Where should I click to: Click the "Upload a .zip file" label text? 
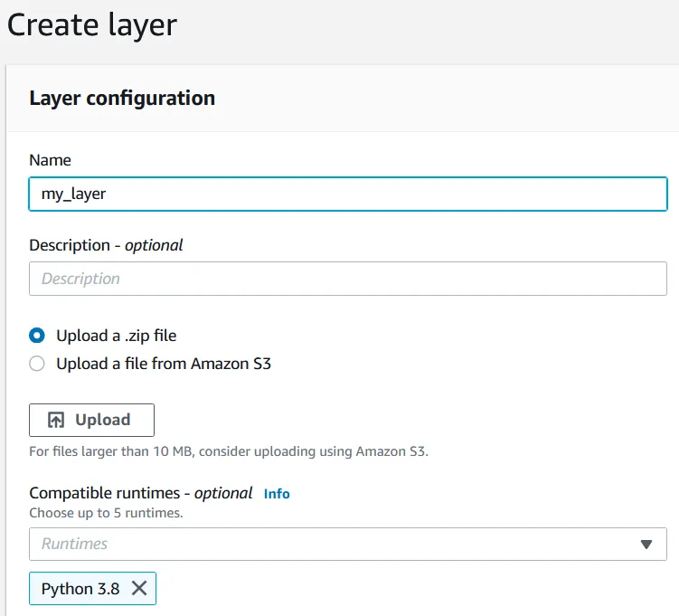tap(116, 336)
